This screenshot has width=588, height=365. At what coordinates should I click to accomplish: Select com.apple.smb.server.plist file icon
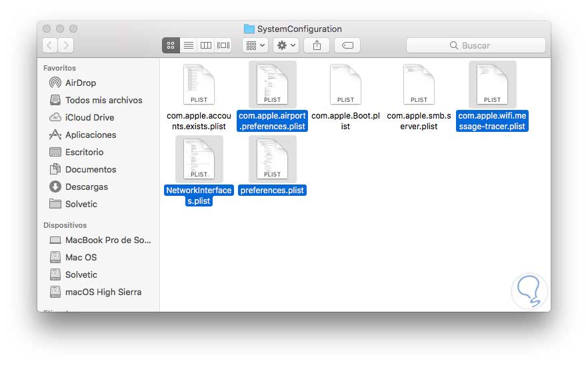coord(419,85)
